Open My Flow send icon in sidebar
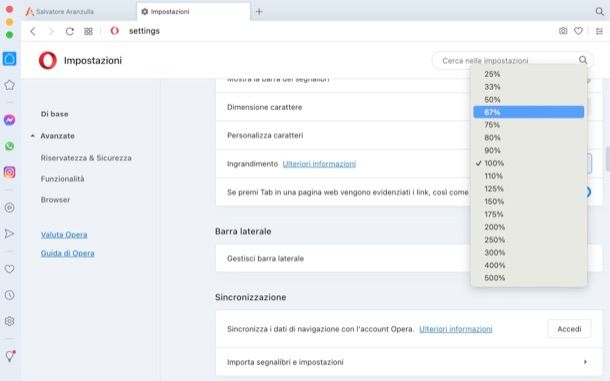The height and width of the screenshot is (381, 610). [x=9, y=234]
